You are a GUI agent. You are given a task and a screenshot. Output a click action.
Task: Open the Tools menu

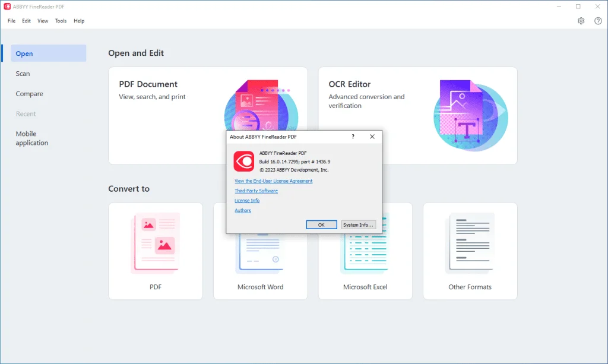click(x=61, y=21)
